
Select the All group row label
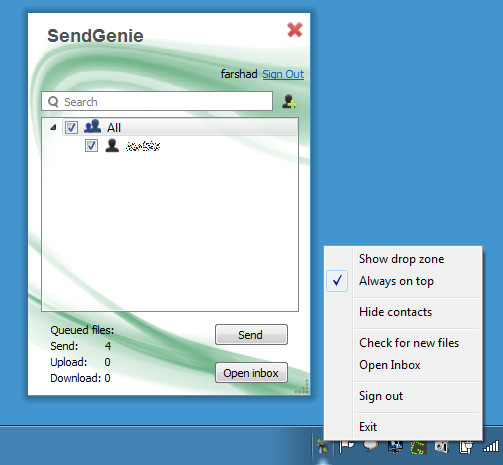pyautogui.click(x=114, y=127)
